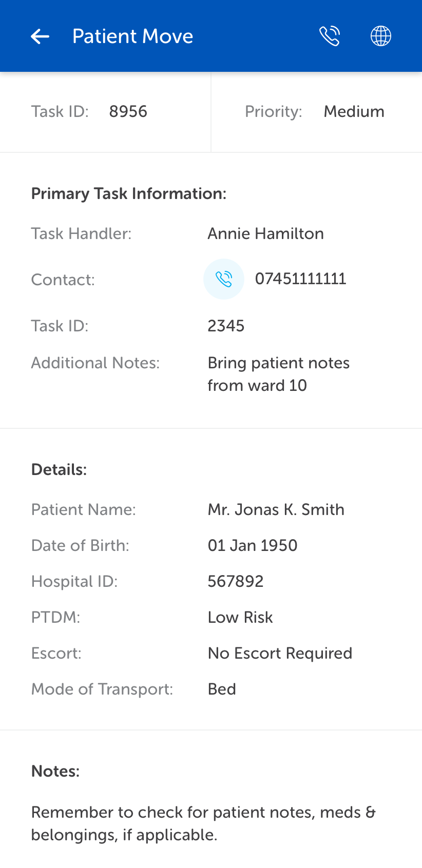422x868 pixels.
Task: Call task handler via contact phone icon
Action: pos(224,279)
